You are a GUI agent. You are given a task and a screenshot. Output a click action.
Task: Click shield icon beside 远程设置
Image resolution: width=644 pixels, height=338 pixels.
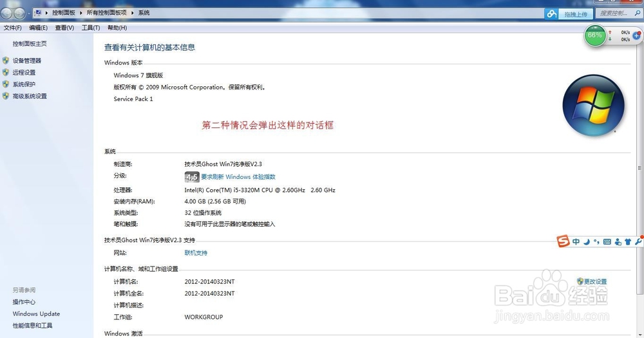click(x=5, y=73)
